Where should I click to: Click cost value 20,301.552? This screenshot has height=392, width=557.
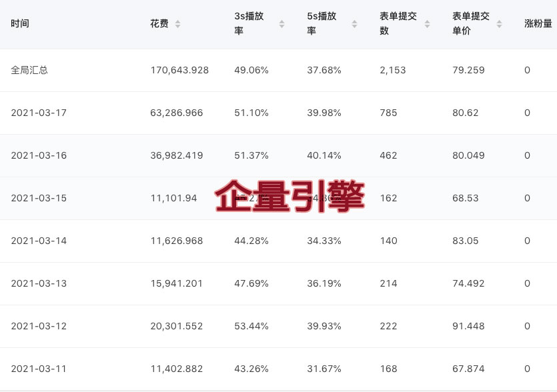coord(177,326)
